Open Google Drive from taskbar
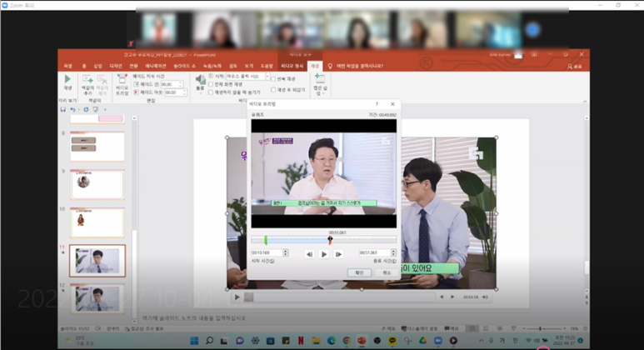The image size is (644, 350). [x=422, y=341]
